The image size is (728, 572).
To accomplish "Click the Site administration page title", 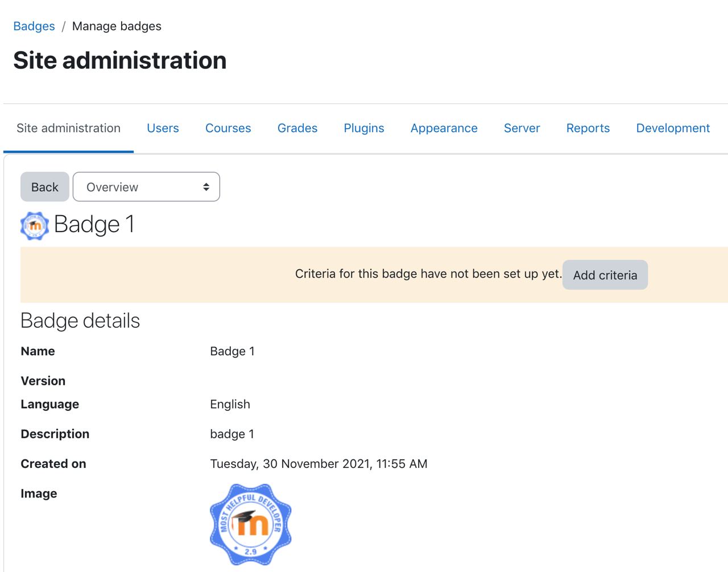I will [x=120, y=60].
